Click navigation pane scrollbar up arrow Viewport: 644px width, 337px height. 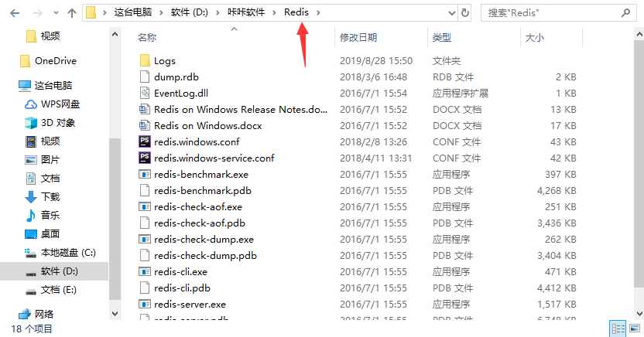115,35
